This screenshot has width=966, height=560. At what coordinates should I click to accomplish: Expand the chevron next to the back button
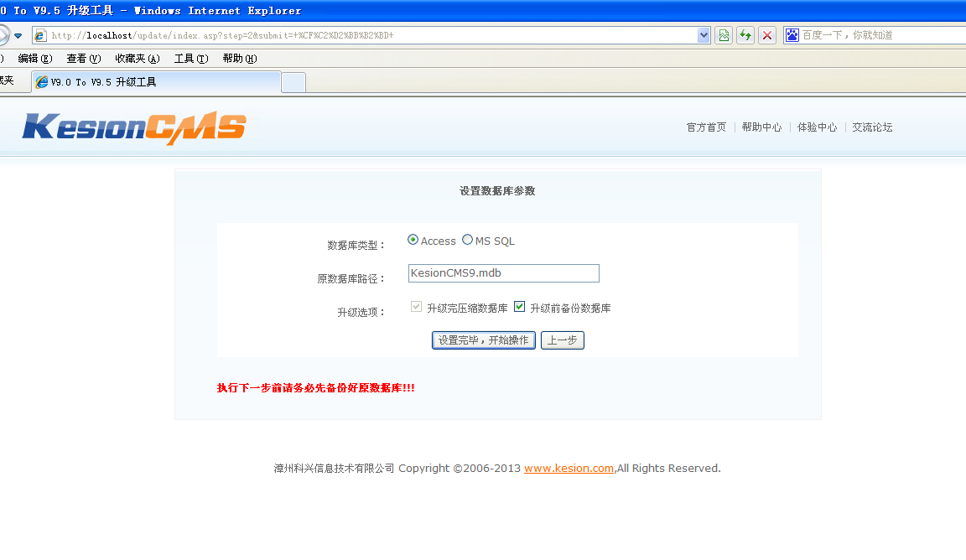pos(18,35)
